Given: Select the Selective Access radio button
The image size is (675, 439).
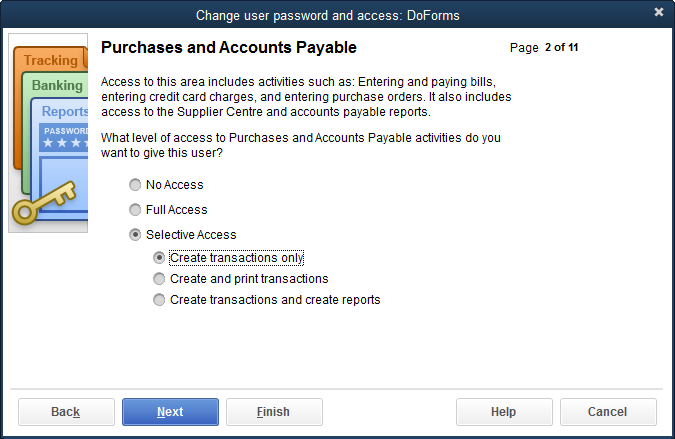Looking at the screenshot, I should click(136, 235).
